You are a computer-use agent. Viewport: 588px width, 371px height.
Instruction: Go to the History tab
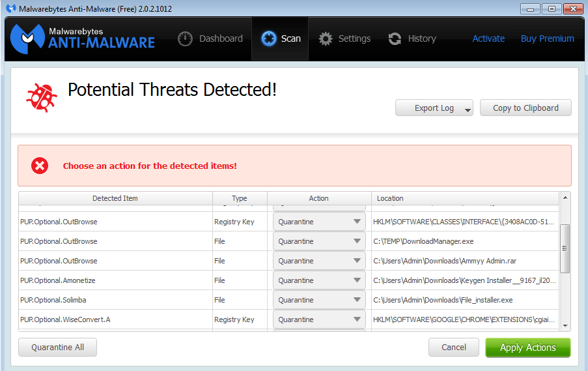(x=412, y=38)
